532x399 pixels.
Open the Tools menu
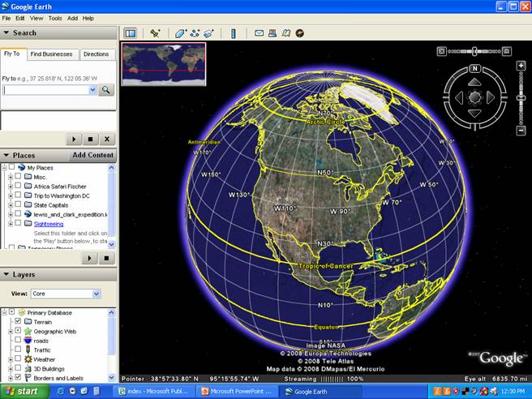pyautogui.click(x=55, y=18)
